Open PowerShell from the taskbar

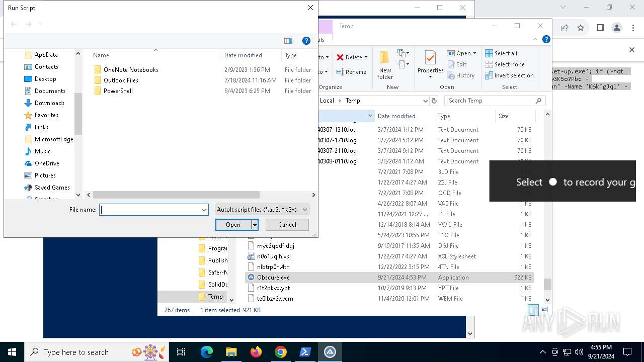pos(305,352)
